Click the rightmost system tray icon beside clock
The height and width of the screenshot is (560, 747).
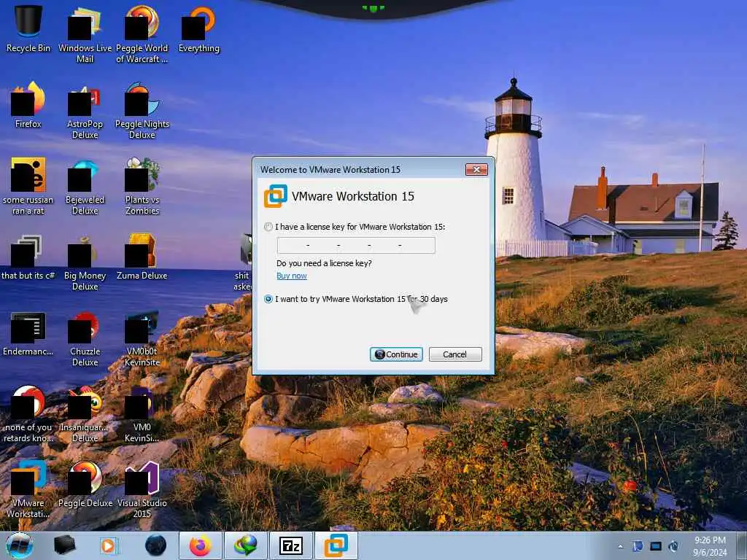(x=673, y=546)
